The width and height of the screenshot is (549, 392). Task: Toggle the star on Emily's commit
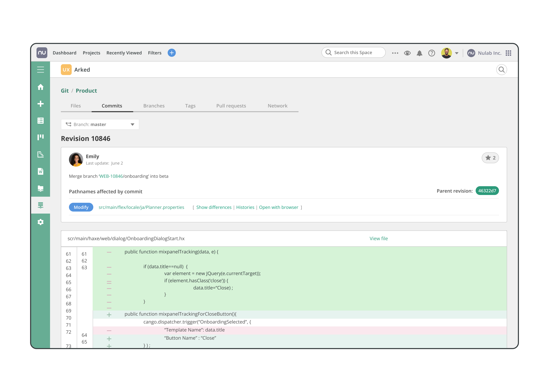pyautogui.click(x=490, y=158)
